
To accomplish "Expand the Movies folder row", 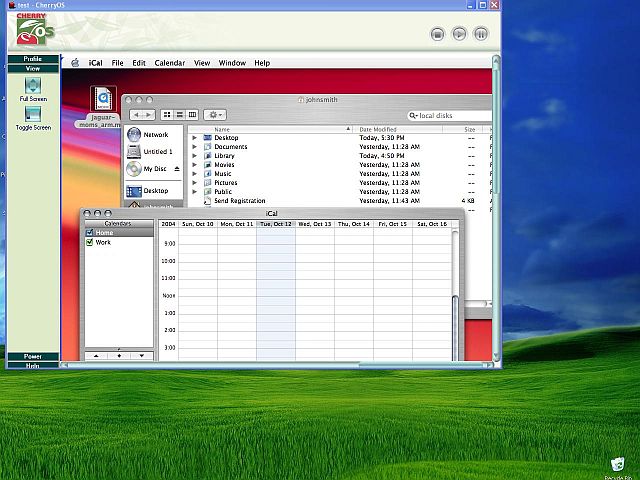I will [x=195, y=165].
